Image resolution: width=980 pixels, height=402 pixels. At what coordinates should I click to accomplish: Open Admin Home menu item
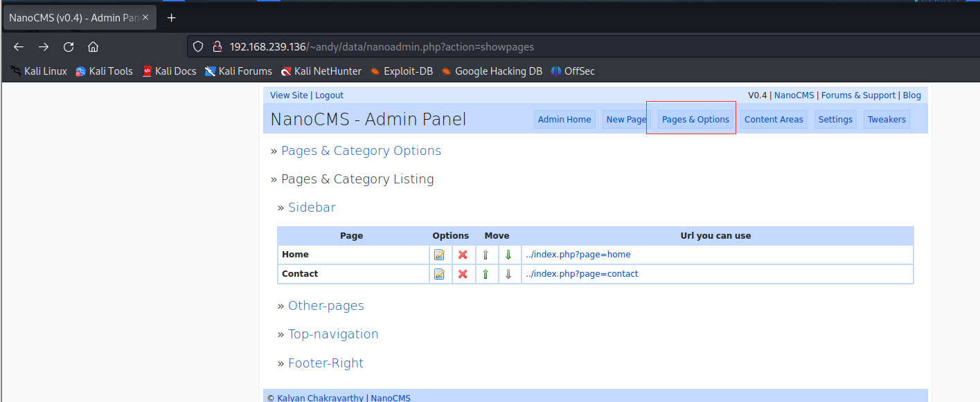point(564,119)
